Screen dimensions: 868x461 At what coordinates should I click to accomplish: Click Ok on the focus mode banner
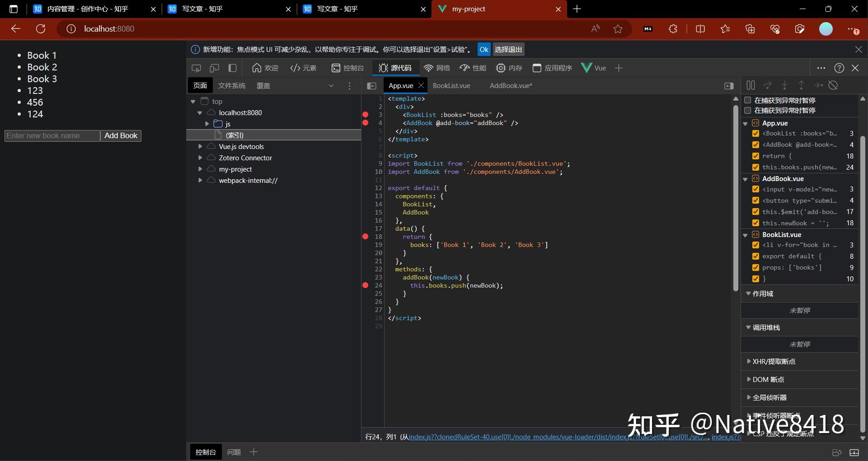(x=483, y=49)
